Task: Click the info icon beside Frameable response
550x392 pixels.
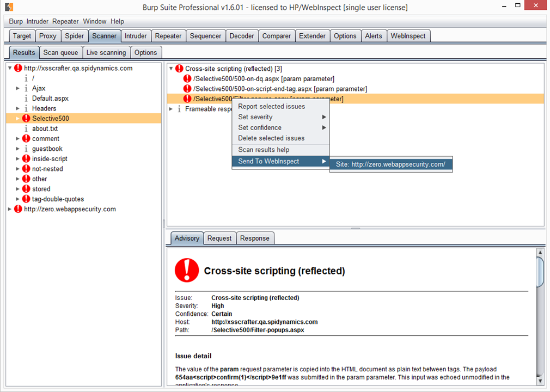Action: pyautogui.click(x=179, y=109)
